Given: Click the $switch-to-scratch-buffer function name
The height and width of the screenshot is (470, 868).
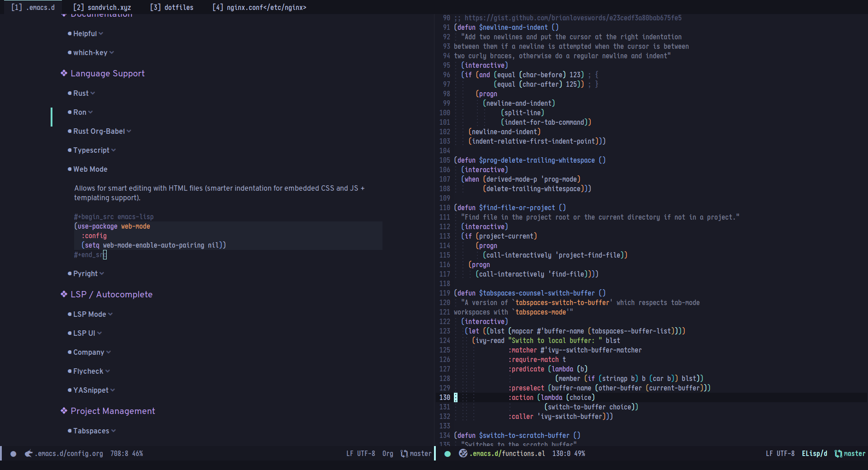Looking at the screenshot, I should (x=524, y=436).
